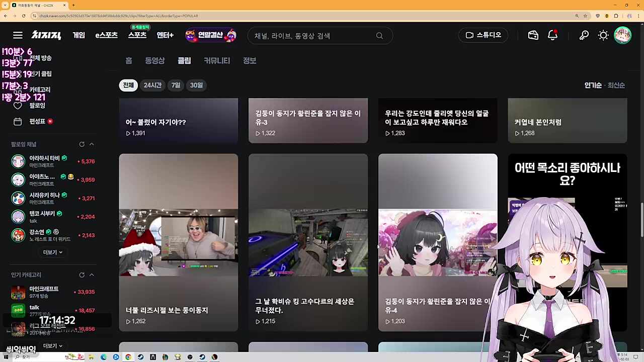This screenshot has height=362, width=644.
Task: Toggle the site theme with the sun icon
Action: (603, 35)
